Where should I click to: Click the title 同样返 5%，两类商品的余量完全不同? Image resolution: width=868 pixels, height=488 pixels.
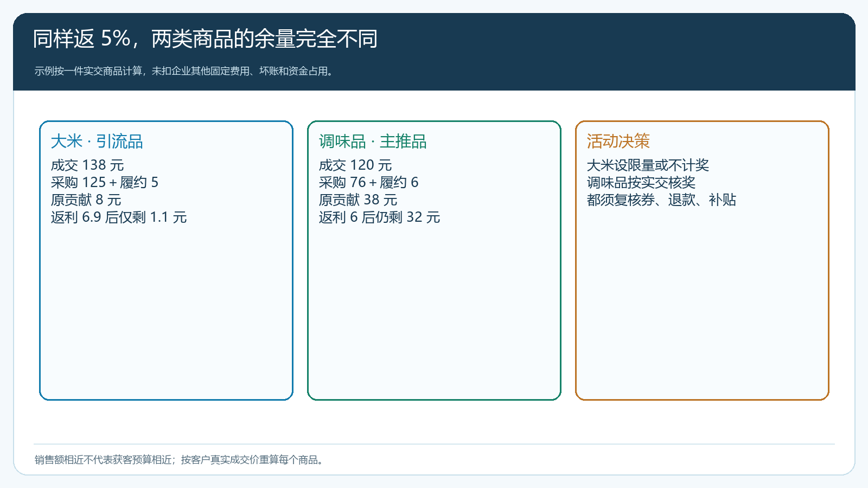tap(205, 39)
